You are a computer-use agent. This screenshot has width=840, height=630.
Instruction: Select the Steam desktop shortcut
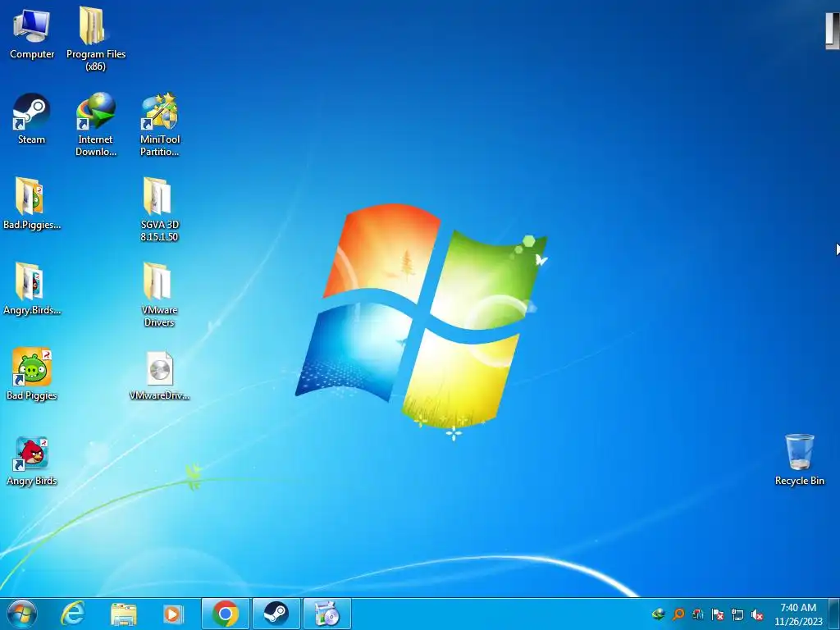click(x=32, y=119)
